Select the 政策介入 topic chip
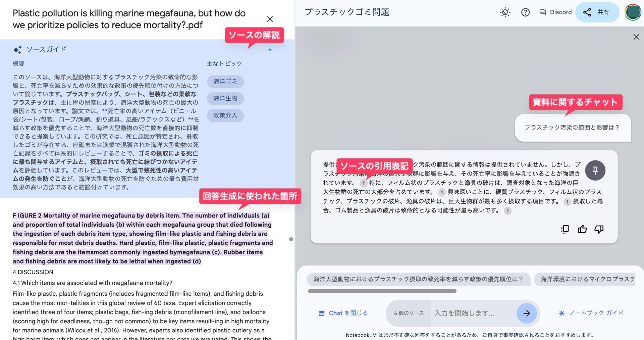This screenshot has height=340, width=644. click(x=225, y=115)
